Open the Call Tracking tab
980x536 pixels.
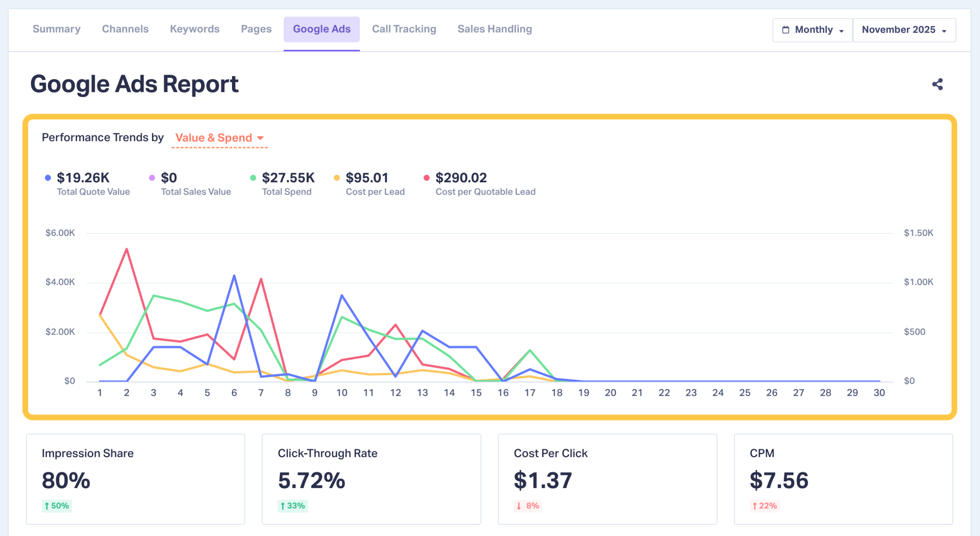tap(404, 29)
